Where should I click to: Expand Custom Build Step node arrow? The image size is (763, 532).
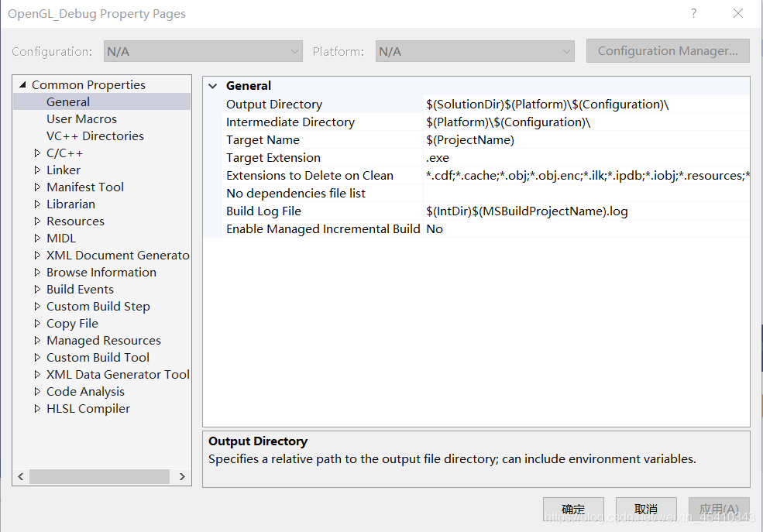pyautogui.click(x=37, y=306)
